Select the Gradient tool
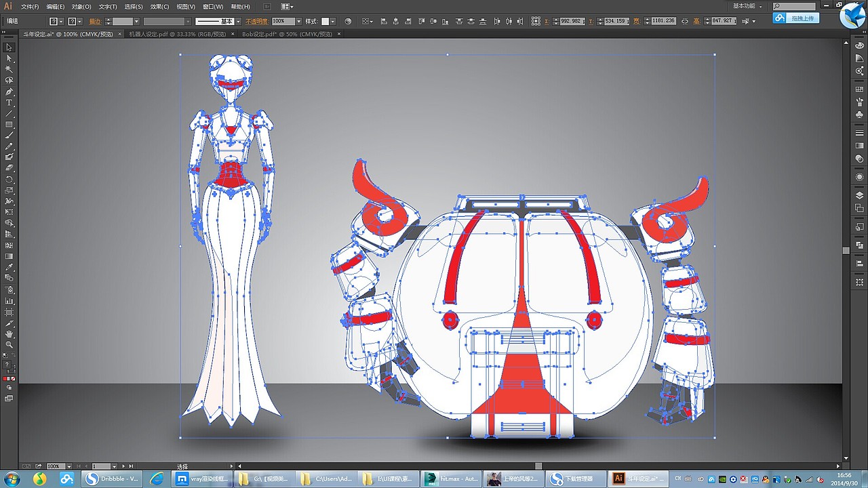The width and height of the screenshot is (868, 488). point(9,256)
